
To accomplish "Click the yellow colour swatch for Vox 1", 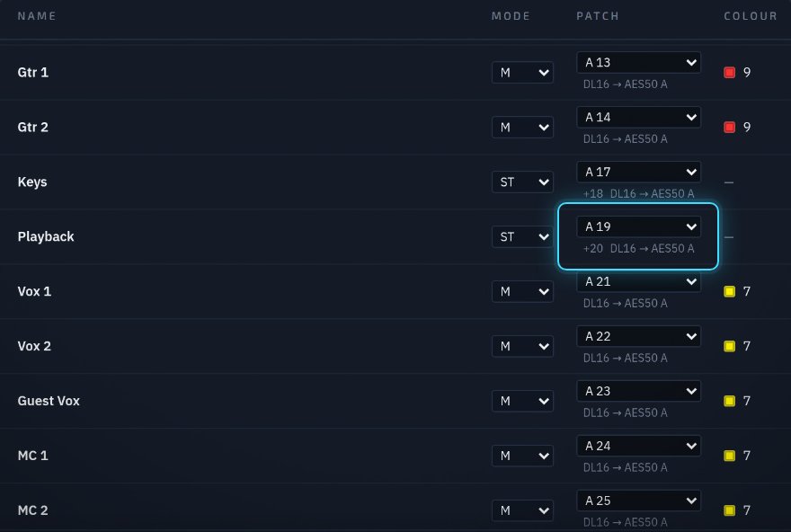I will tap(729, 291).
